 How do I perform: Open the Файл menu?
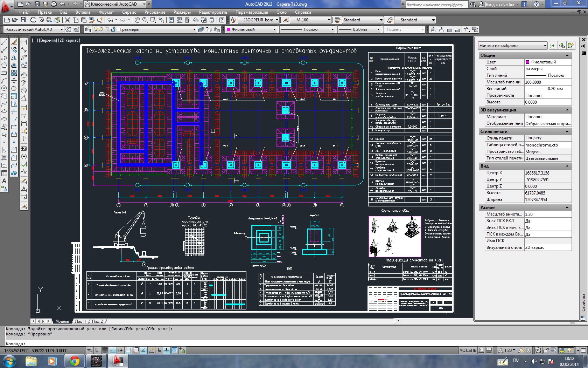(x=24, y=12)
